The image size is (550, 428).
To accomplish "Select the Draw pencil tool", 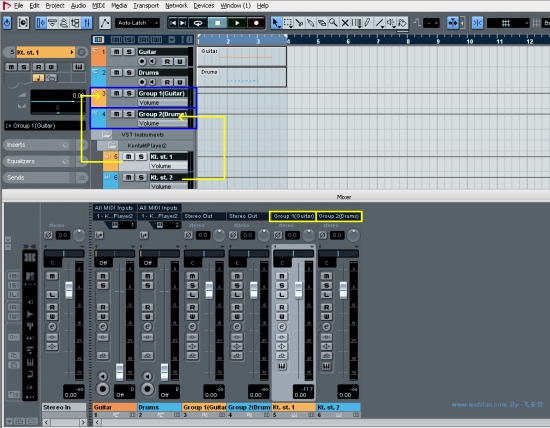I will coord(367,23).
